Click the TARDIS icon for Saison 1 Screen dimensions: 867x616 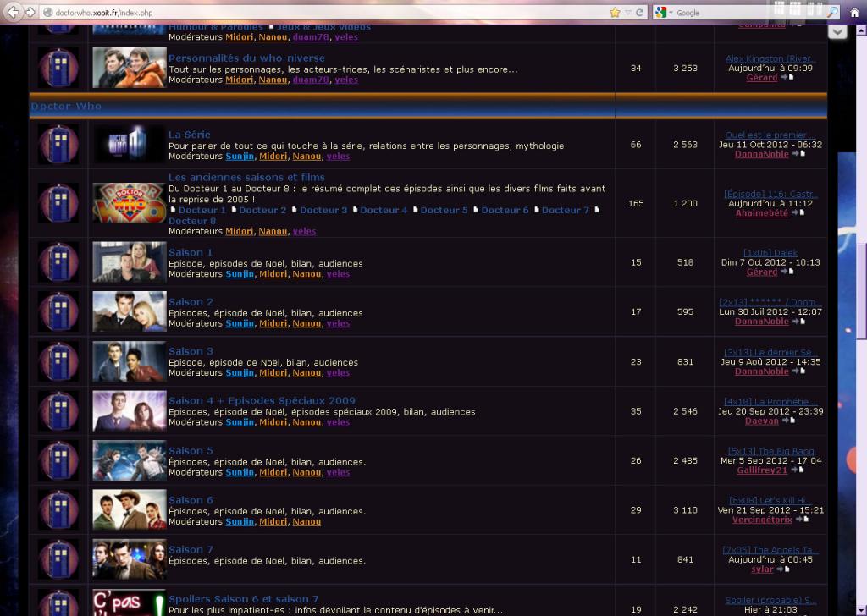pyautogui.click(x=58, y=262)
